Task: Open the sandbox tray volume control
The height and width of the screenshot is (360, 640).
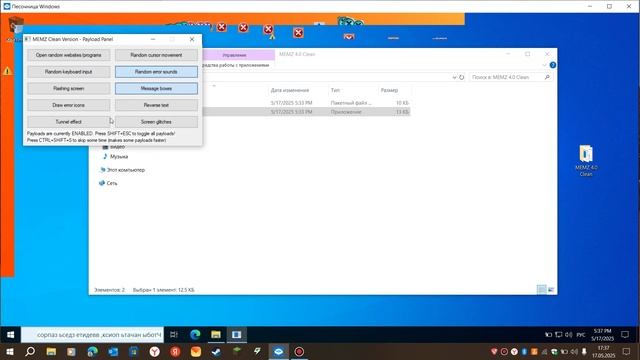Action: pos(568,335)
